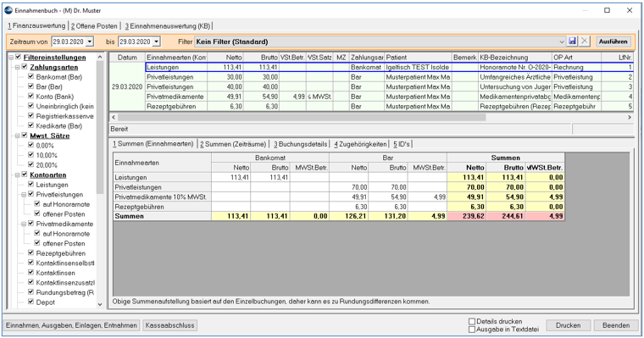The height and width of the screenshot is (338, 644).
Task: Toggle the 10,00% Mwst checkbox
Action: tap(31, 155)
